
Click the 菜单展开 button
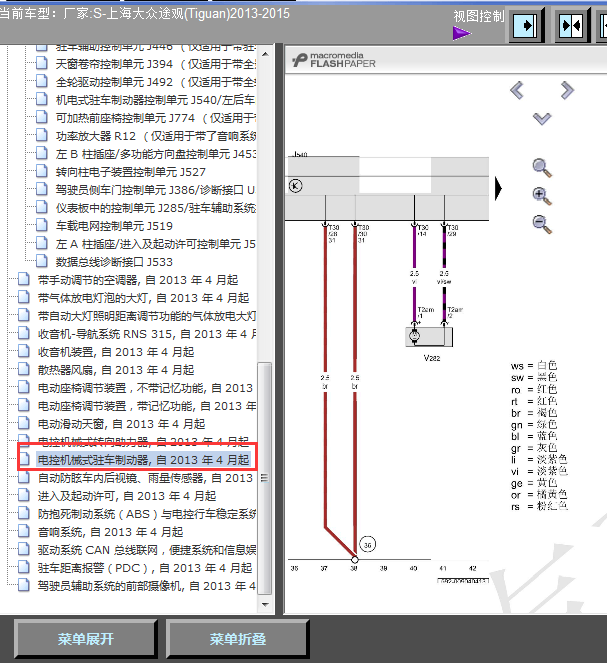click(x=86, y=639)
